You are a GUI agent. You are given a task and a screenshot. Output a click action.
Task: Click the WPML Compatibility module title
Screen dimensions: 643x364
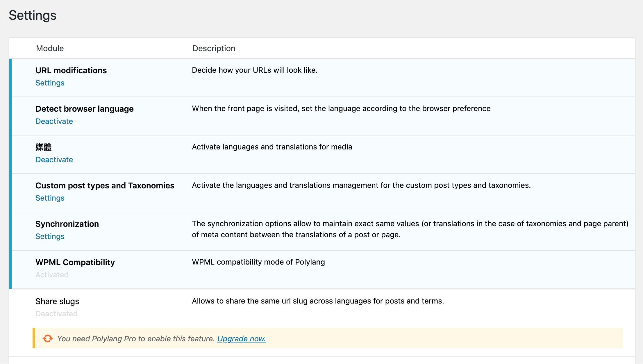(x=75, y=262)
